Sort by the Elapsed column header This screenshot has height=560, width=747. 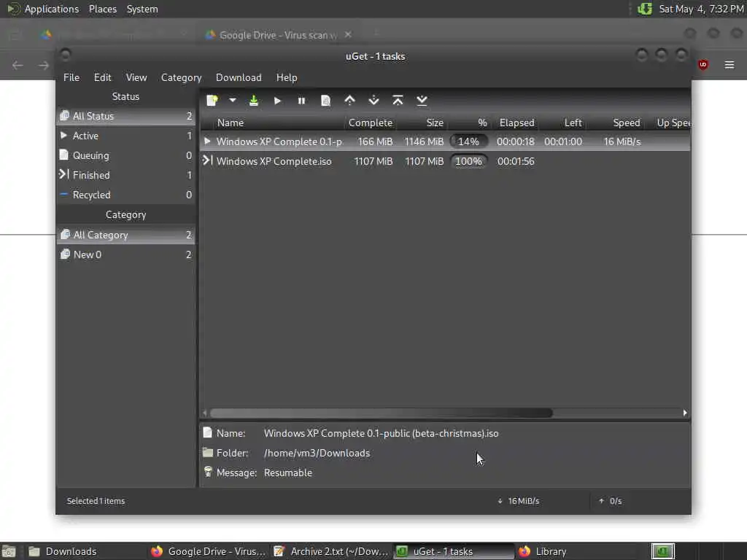[516, 122]
